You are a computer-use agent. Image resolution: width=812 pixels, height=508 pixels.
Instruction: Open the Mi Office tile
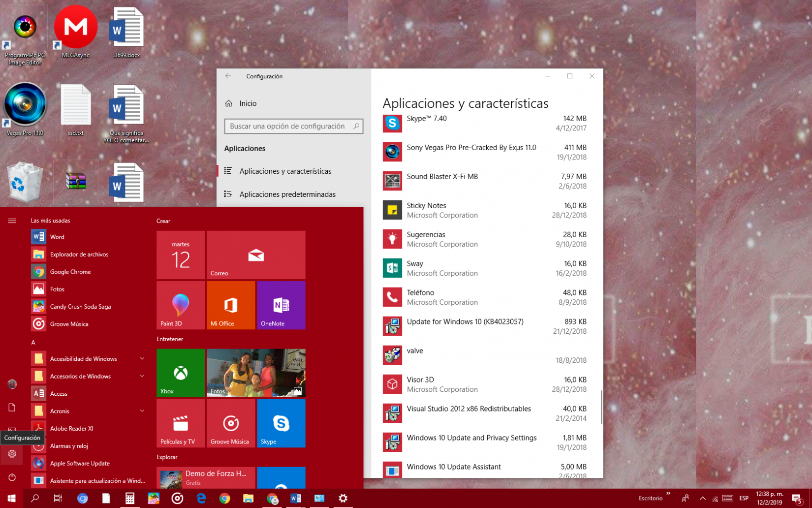coord(231,305)
